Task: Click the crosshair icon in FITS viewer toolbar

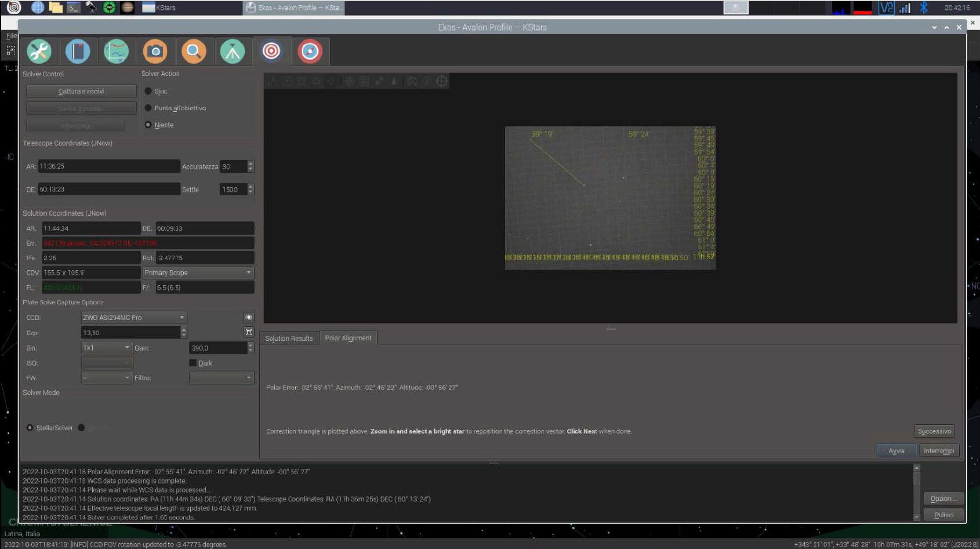Action: point(442,81)
